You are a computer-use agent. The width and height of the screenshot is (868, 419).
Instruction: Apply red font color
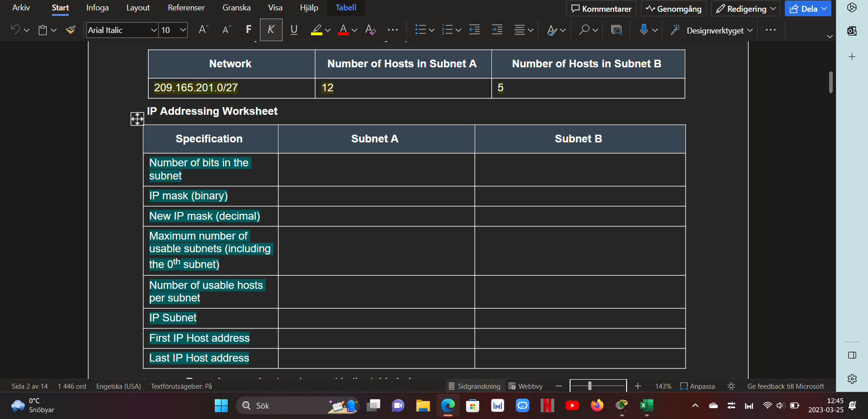pos(343,29)
